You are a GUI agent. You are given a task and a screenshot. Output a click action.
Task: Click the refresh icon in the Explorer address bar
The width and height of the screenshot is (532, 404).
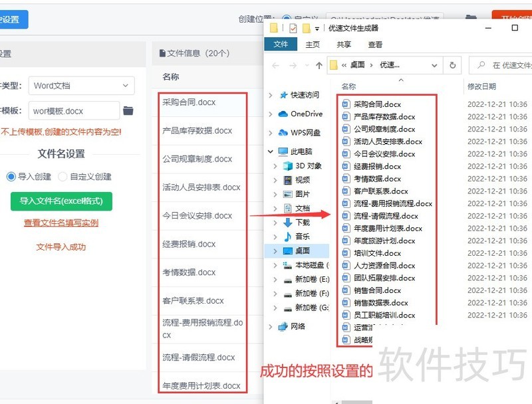click(x=453, y=66)
